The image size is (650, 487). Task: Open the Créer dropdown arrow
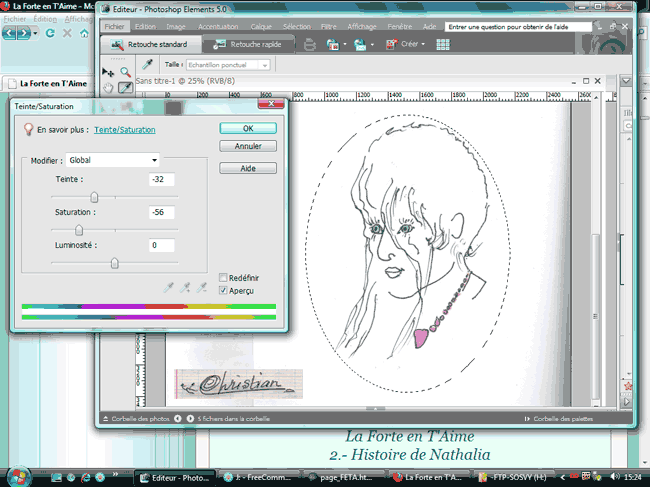pyautogui.click(x=423, y=44)
